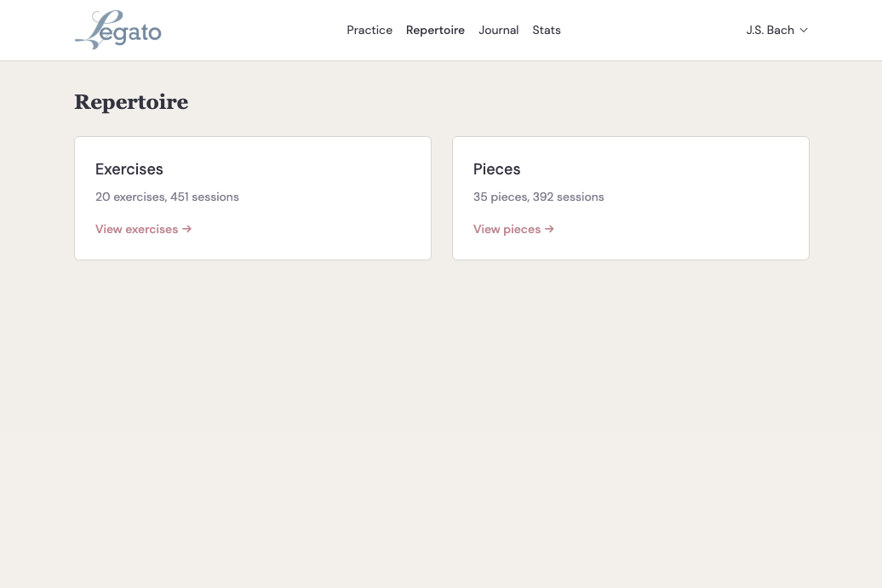Viewport: 882px width, 588px height.
Task: Click the Repertoire page title
Action: pyautogui.click(x=131, y=102)
